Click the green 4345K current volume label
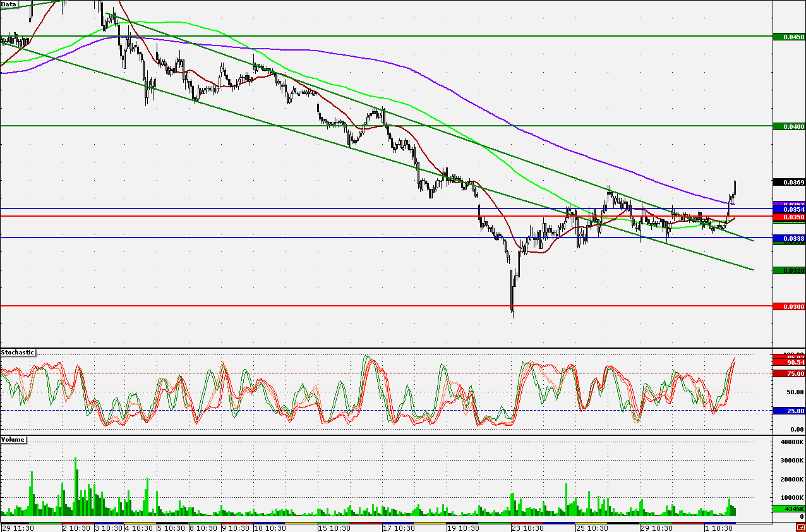 click(x=790, y=509)
